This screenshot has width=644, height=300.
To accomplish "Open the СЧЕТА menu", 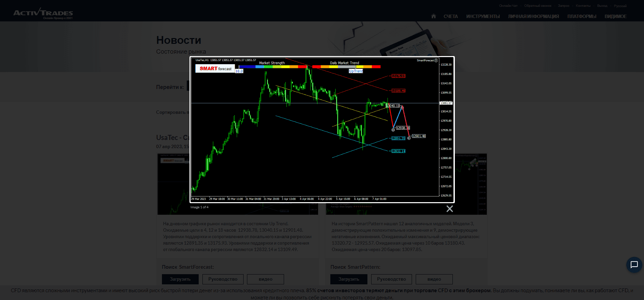I will [451, 16].
